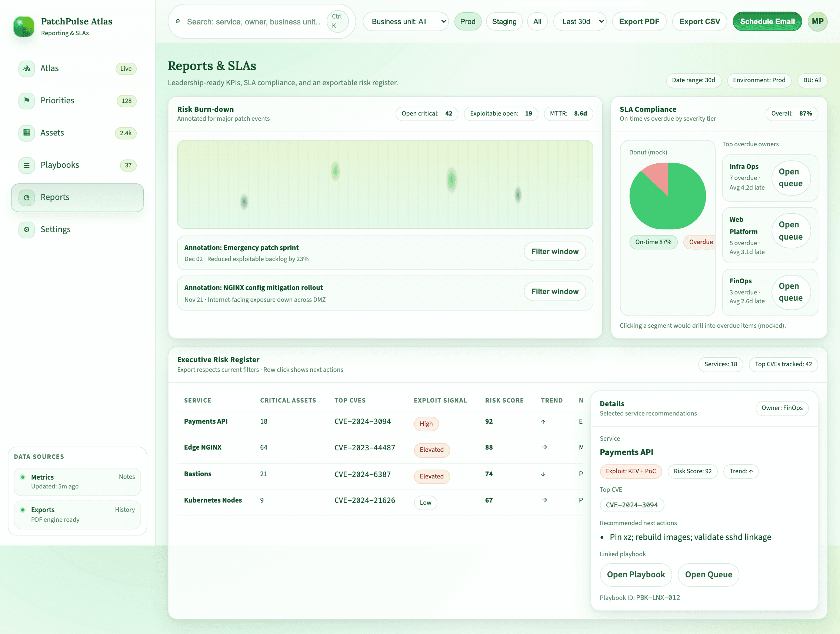
Task: Expand the Last 30d date range dropdown
Action: pyautogui.click(x=580, y=21)
